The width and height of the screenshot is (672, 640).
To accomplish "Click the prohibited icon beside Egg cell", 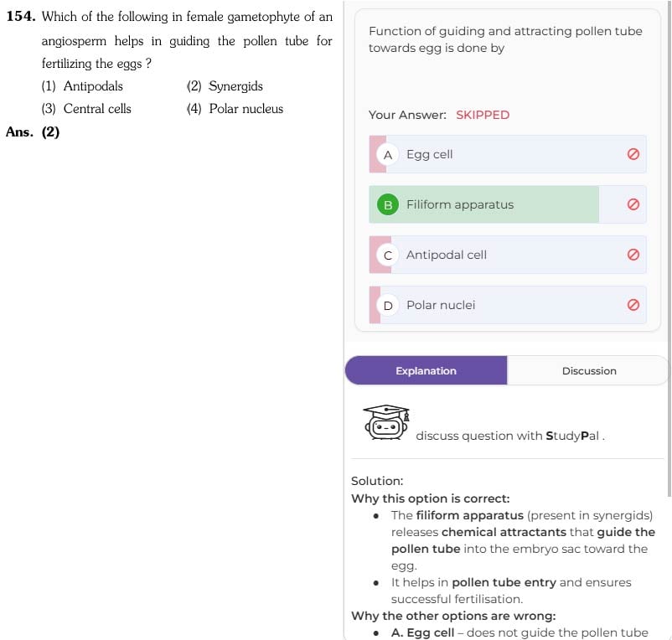I will 633,154.
